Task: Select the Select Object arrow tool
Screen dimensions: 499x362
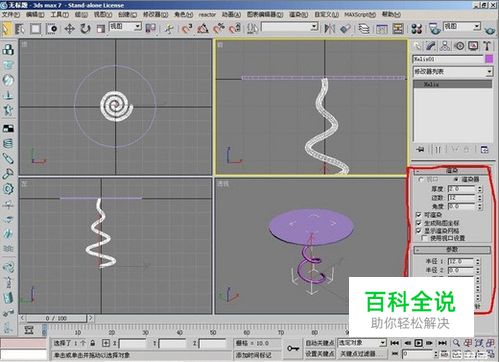Action: tap(5, 29)
